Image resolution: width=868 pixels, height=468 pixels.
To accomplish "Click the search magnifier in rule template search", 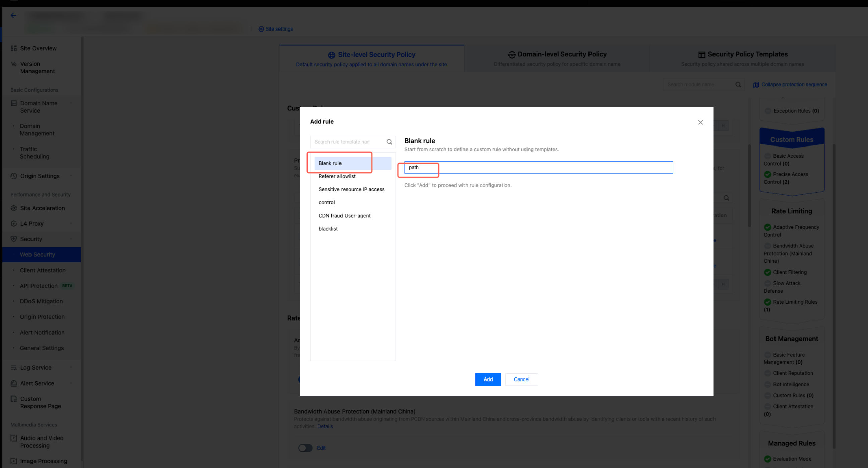I will [x=389, y=142].
